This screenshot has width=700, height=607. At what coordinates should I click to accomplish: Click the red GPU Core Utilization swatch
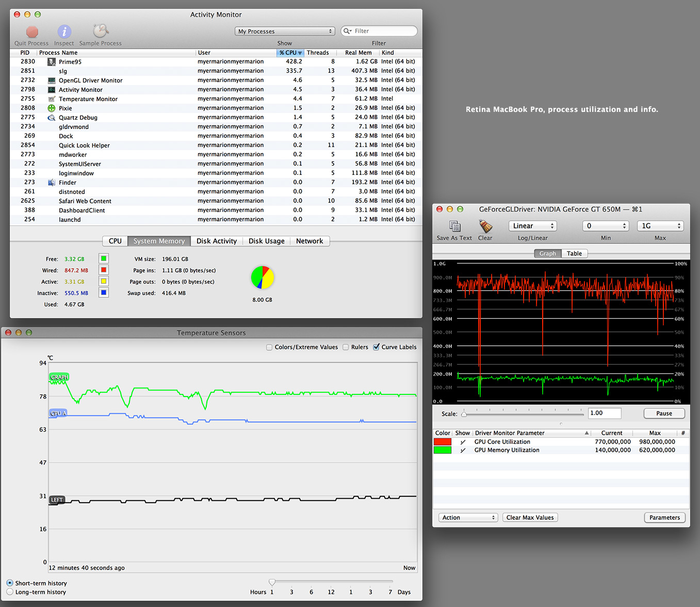[x=443, y=442]
